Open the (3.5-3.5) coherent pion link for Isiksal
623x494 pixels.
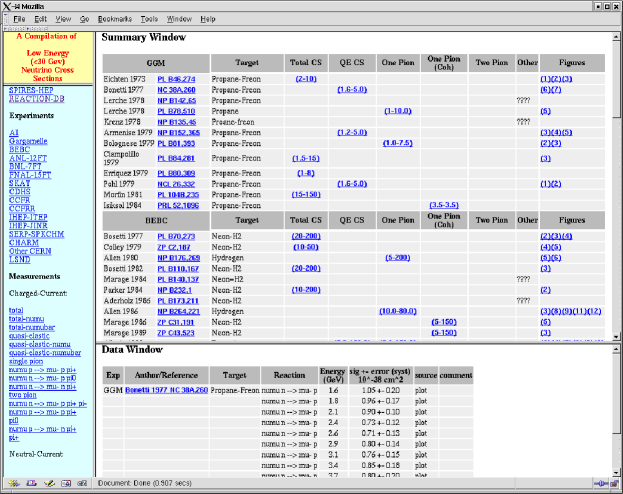444,205
